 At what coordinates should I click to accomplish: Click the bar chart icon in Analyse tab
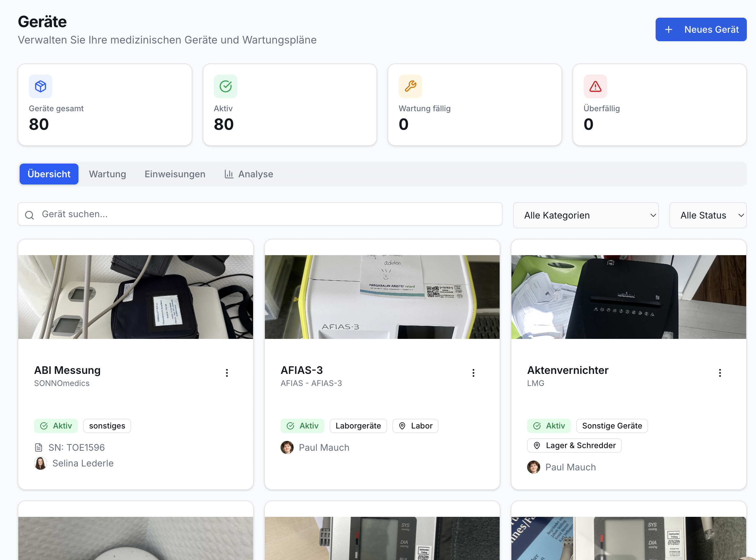(229, 174)
